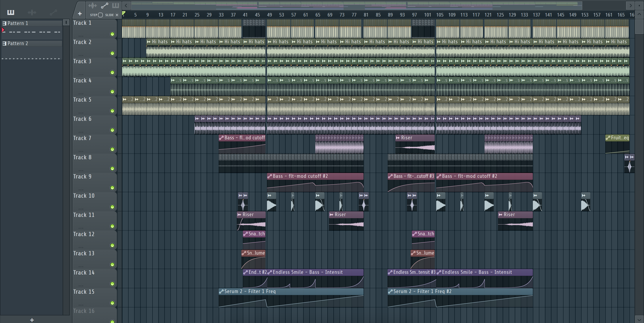Open playlist options dot button at top right
The height and width of the screenshot is (323, 644).
639,5
